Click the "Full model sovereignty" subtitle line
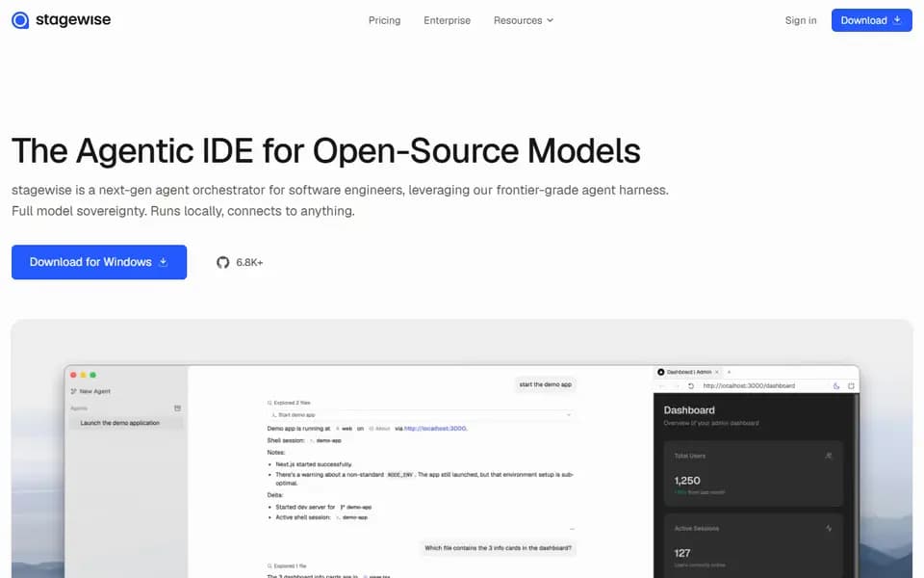This screenshot has height=578, width=924. pos(183,211)
